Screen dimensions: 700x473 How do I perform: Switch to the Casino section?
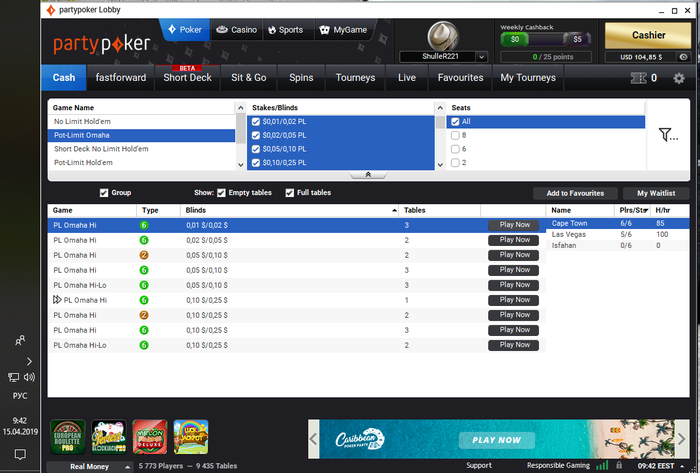237,30
